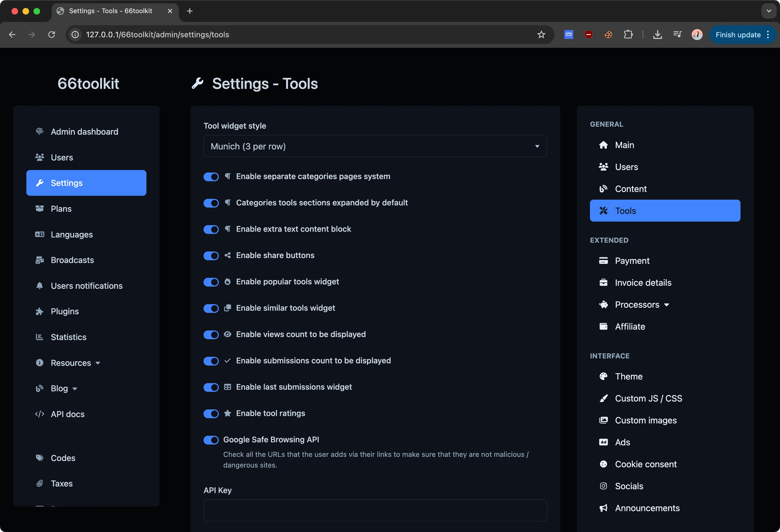This screenshot has width=780, height=532.
Task: Click the code brackets icon beside API docs
Action: 39,414
